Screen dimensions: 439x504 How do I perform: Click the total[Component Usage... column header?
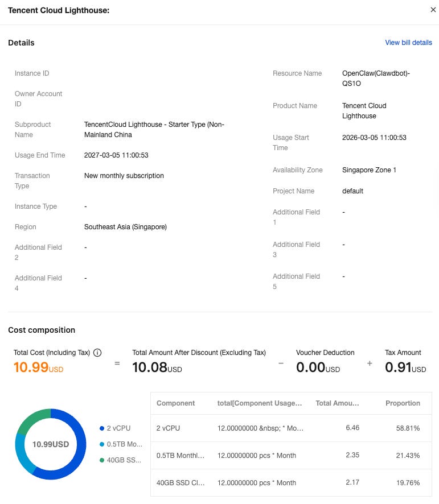(260, 403)
